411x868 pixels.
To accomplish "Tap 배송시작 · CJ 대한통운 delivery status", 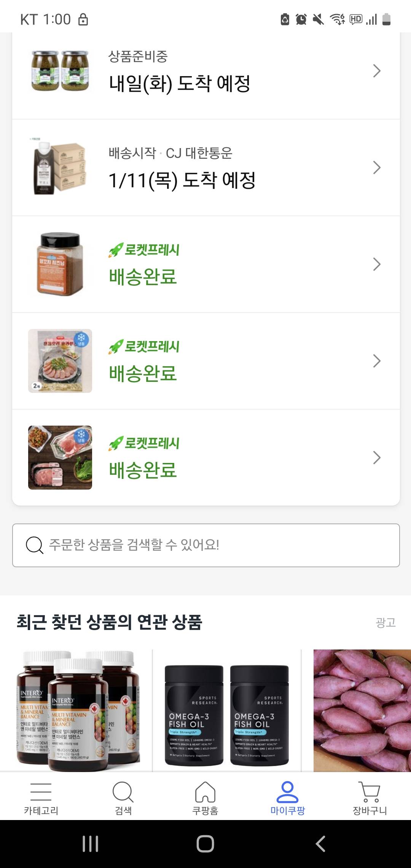I will 170,153.
